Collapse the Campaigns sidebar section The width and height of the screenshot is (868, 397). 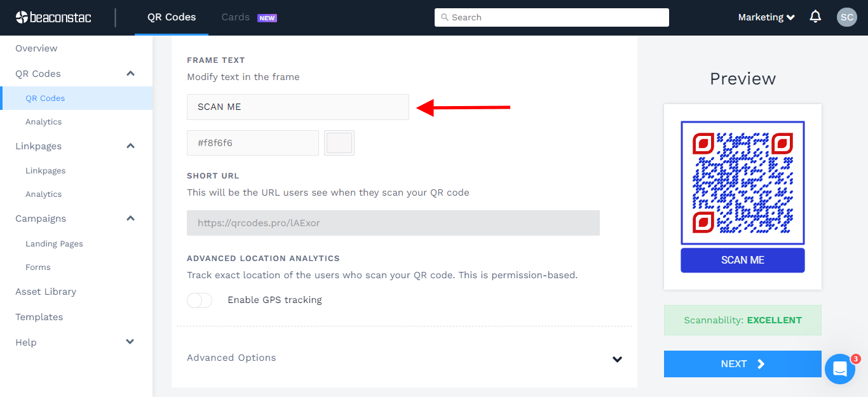[130, 219]
